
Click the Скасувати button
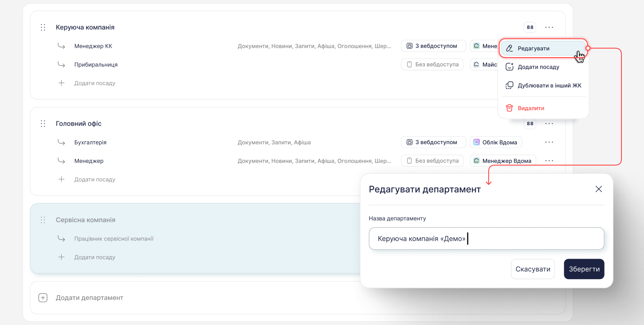pos(533,269)
